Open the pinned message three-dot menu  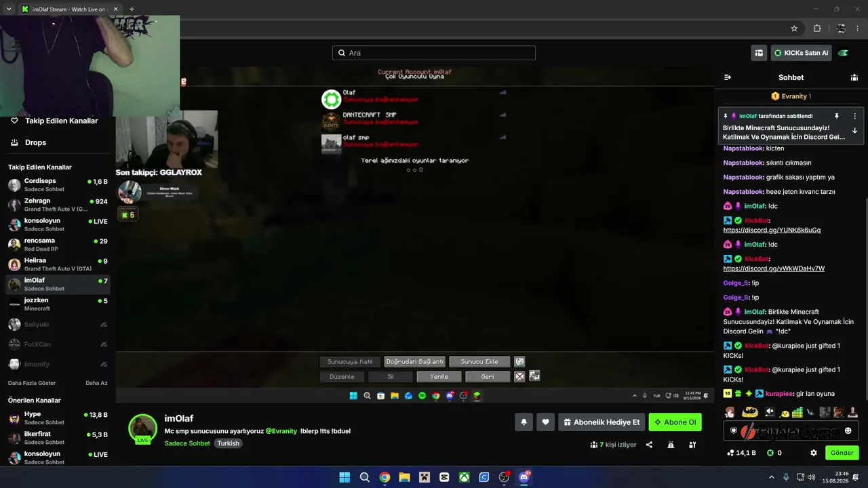[x=854, y=116]
